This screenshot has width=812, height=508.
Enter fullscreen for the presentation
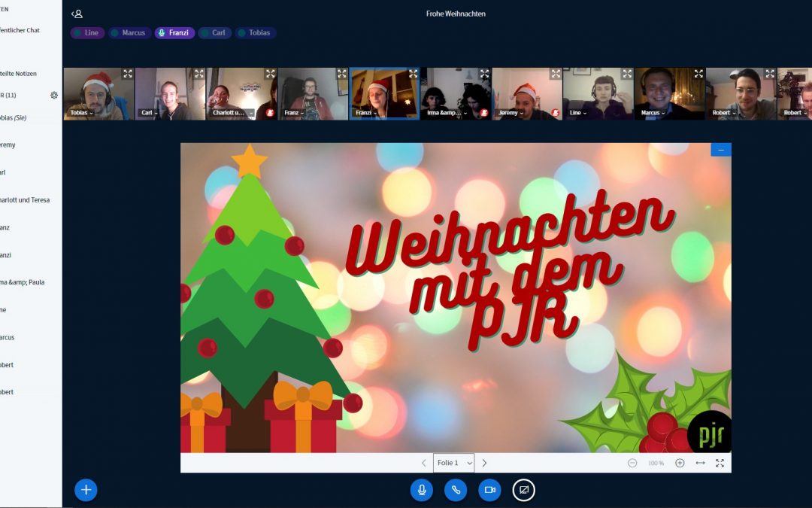tap(720, 463)
